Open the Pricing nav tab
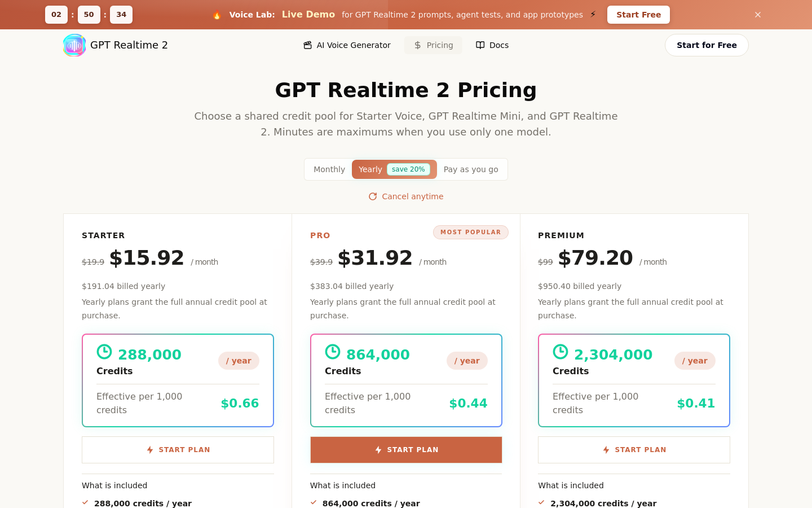Screen dimensions: 812x508 pyautogui.click(x=433, y=45)
